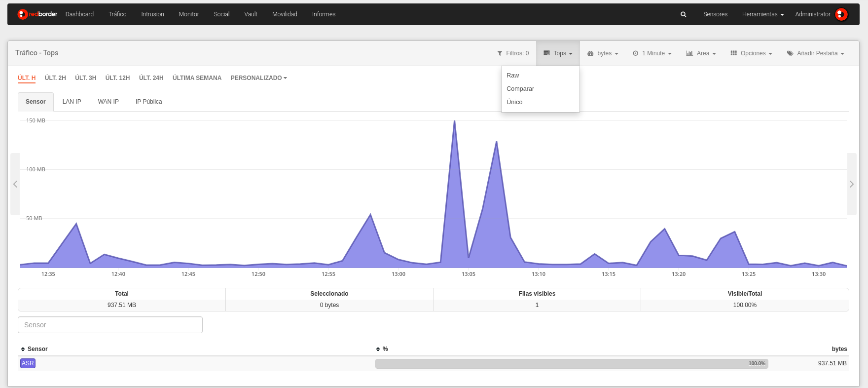Select ÚLT. 12H time range
Viewport: 868px width, 388px height.
pos(117,78)
